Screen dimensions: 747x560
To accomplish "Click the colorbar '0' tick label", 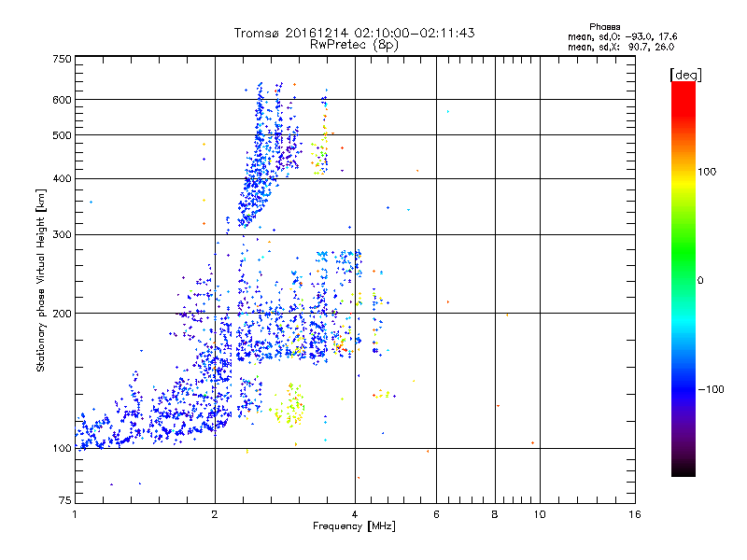I will [700, 281].
